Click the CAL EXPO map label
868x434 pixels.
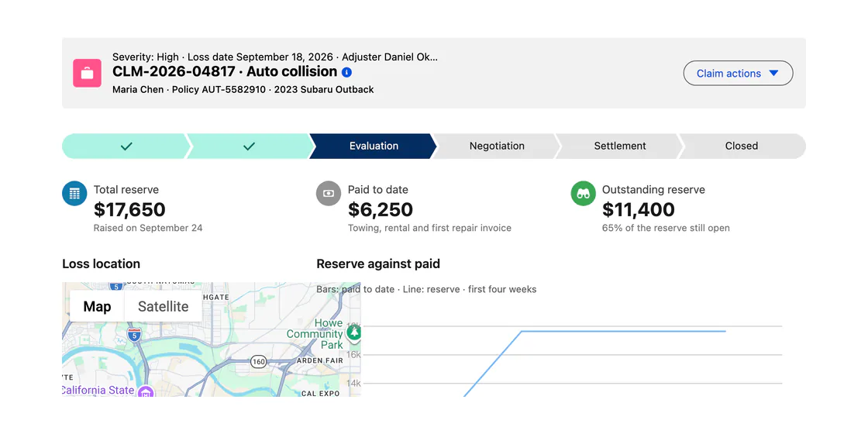click(x=319, y=394)
